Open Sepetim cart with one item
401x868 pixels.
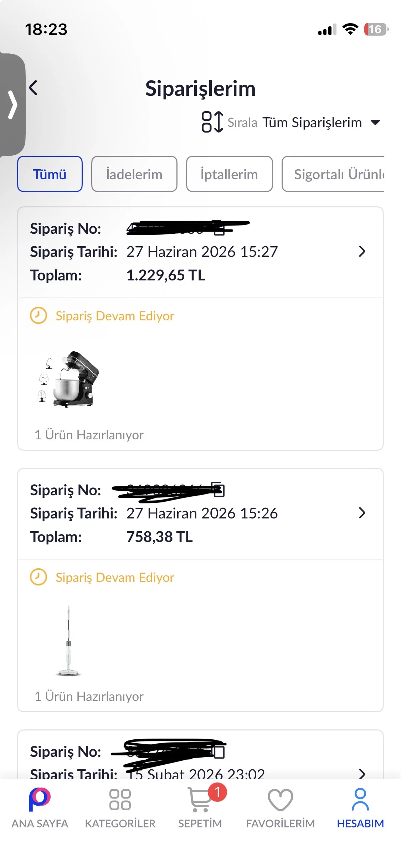tap(200, 808)
